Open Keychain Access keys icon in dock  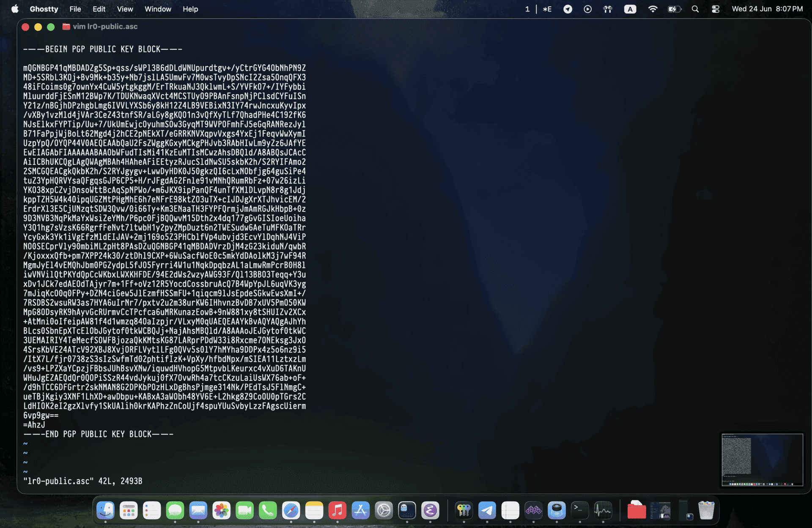click(464, 511)
